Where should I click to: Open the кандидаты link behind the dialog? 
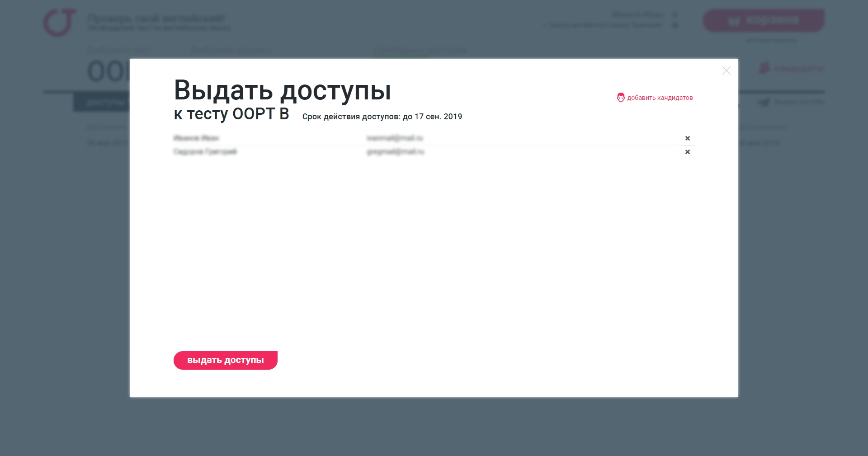pyautogui.click(x=792, y=69)
